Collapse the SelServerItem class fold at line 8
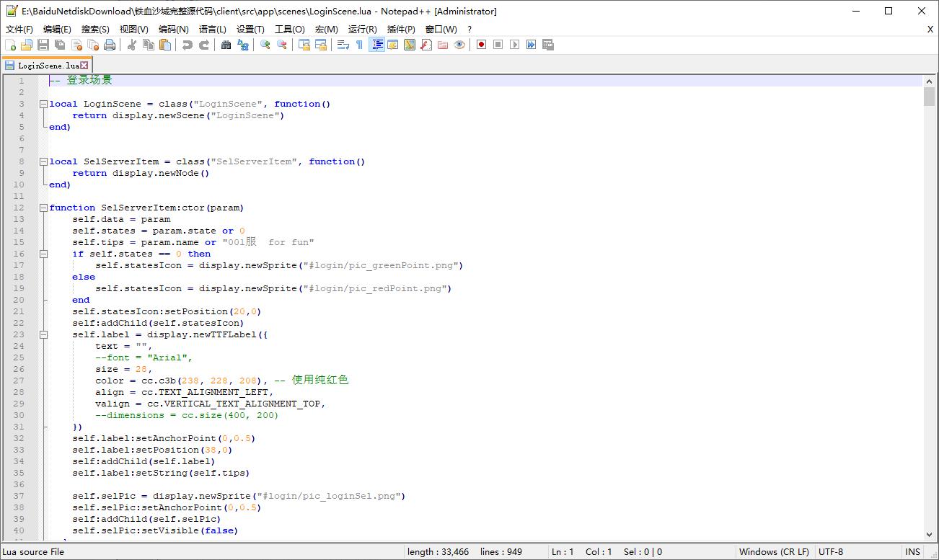The width and height of the screenshot is (939, 560). click(43, 161)
